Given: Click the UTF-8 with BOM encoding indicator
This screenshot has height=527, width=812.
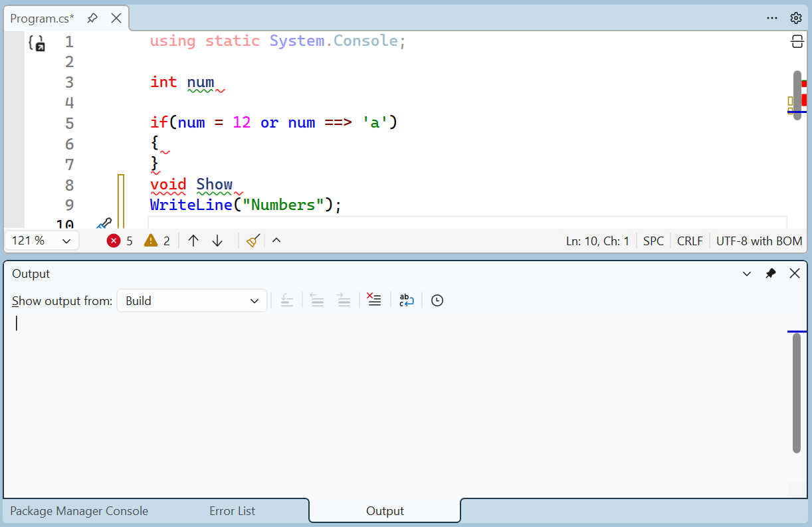Looking at the screenshot, I should [x=759, y=241].
